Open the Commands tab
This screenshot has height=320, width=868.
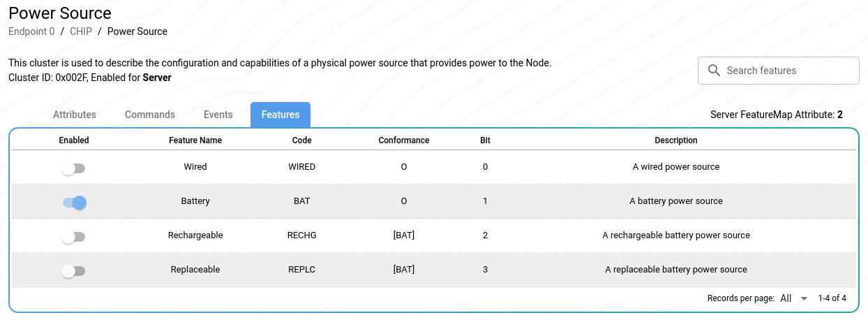coord(150,115)
